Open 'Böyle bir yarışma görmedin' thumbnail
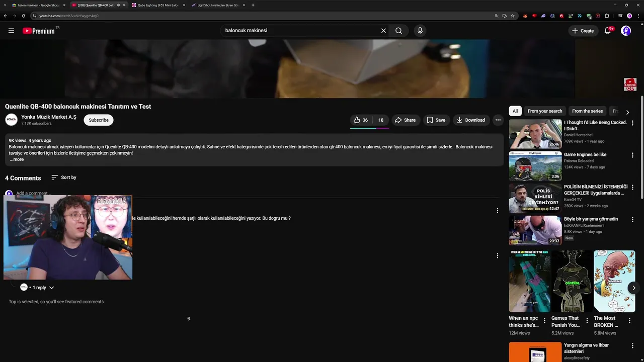Viewport: 644px width, 362px height. (535, 230)
